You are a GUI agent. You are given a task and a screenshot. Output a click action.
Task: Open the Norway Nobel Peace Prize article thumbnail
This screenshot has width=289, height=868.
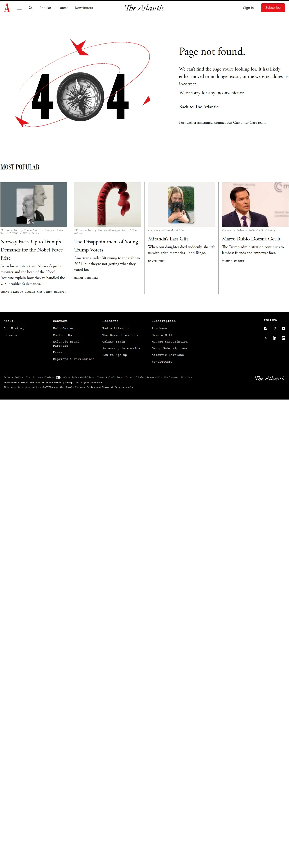coord(34,205)
